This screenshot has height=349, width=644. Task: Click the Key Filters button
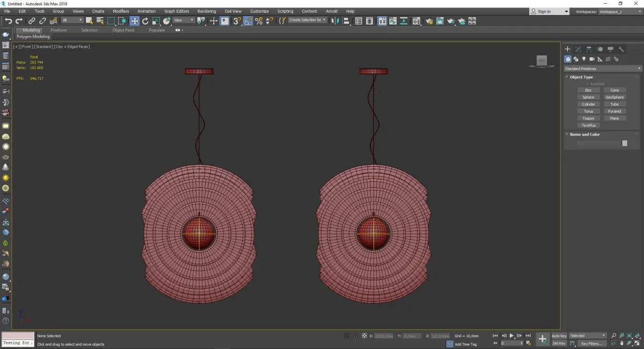click(591, 344)
